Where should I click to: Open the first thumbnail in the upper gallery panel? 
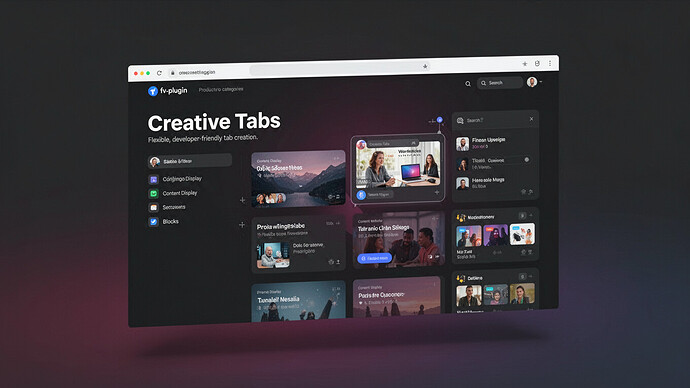[469, 236]
